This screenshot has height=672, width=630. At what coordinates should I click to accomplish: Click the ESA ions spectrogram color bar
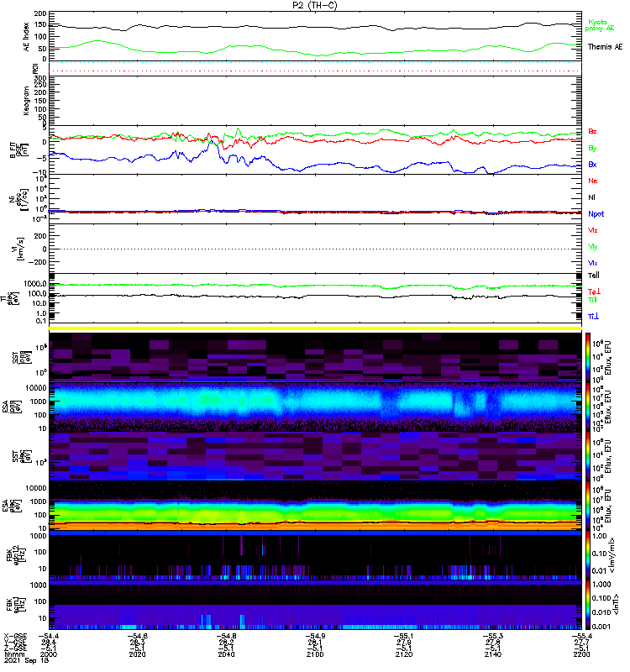pyautogui.click(x=588, y=407)
